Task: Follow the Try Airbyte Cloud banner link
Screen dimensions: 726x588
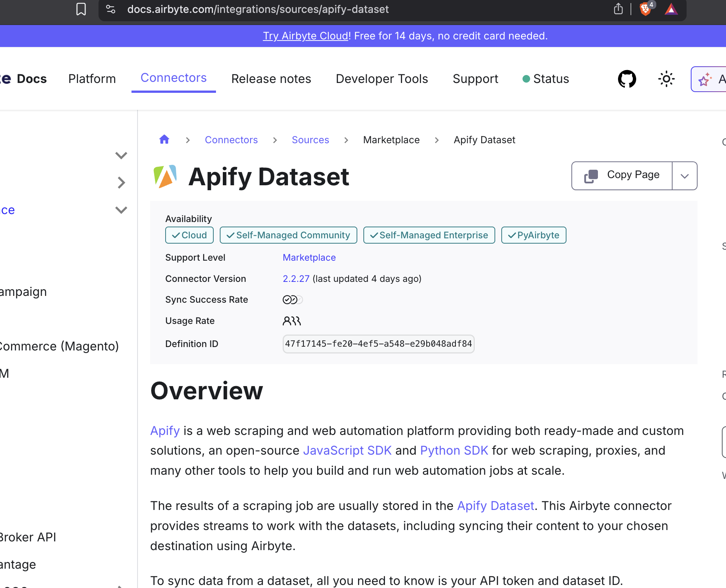Action: (305, 36)
